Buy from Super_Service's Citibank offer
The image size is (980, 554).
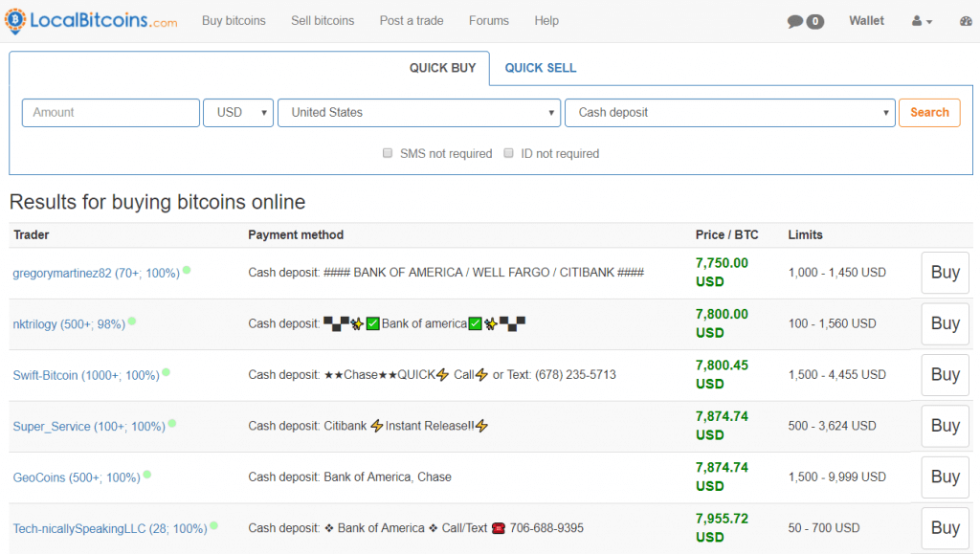click(945, 426)
